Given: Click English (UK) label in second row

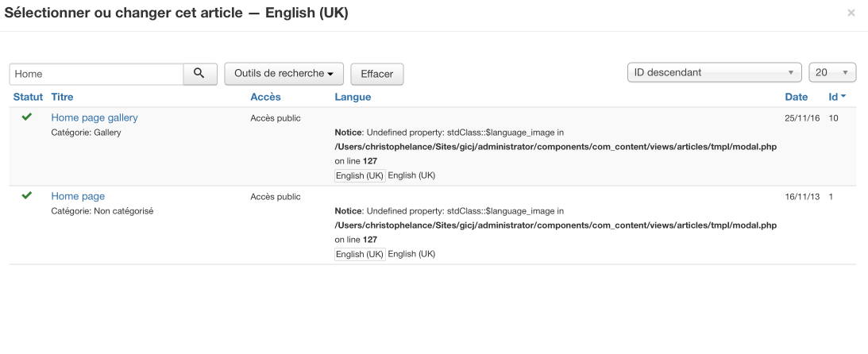Looking at the screenshot, I should pyautogui.click(x=361, y=254).
